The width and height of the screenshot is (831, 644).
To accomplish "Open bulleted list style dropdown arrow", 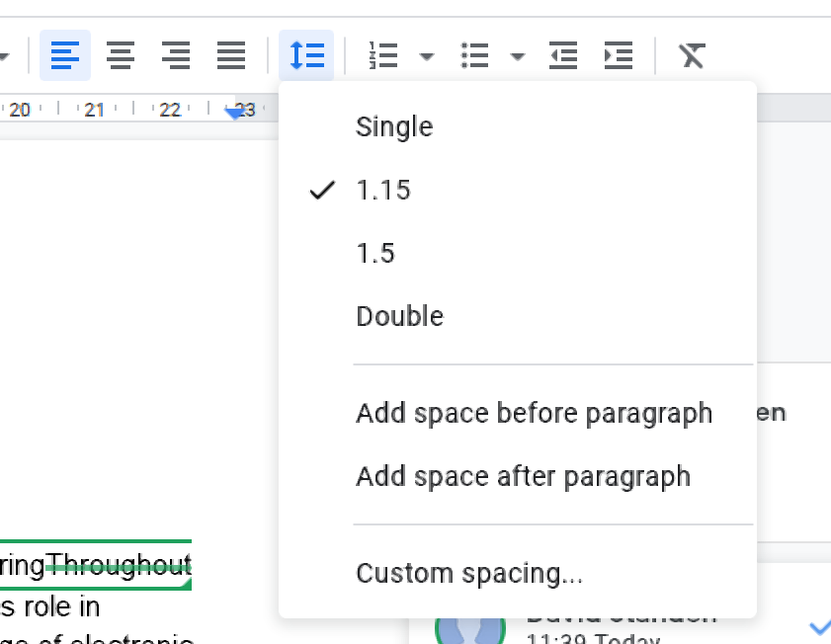I will pyautogui.click(x=518, y=57).
